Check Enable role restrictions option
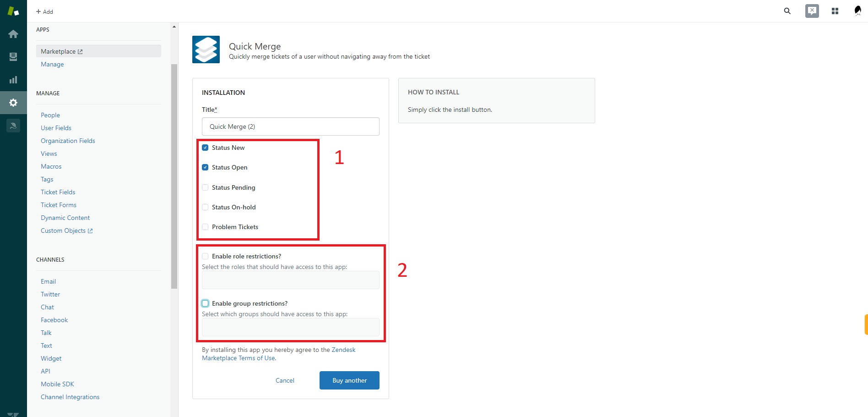Image resolution: width=868 pixels, height=417 pixels. click(x=205, y=256)
